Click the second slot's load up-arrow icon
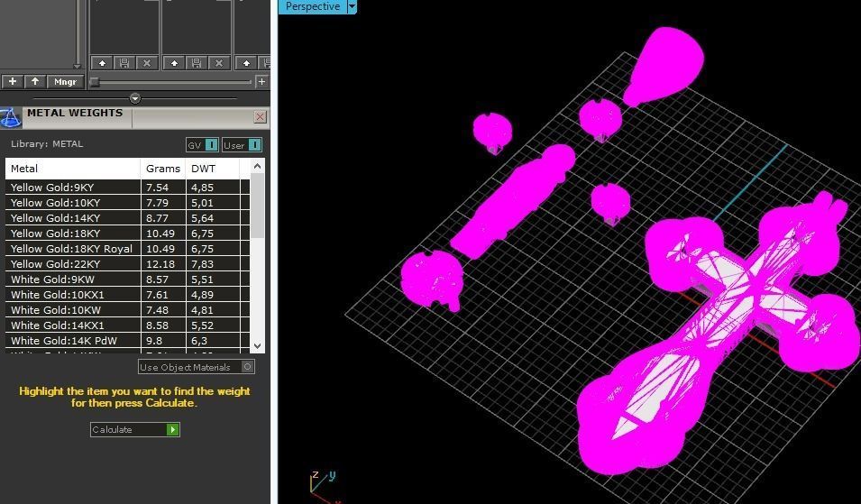 pos(174,63)
